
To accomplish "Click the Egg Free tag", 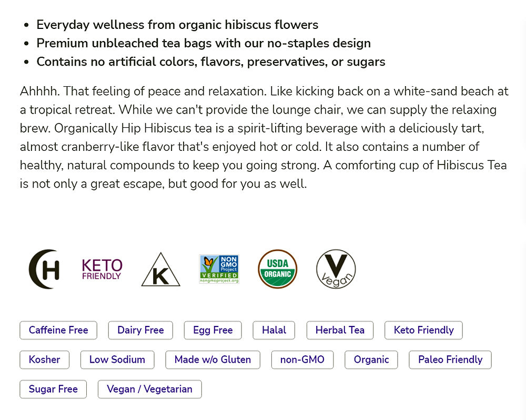I will [213, 330].
